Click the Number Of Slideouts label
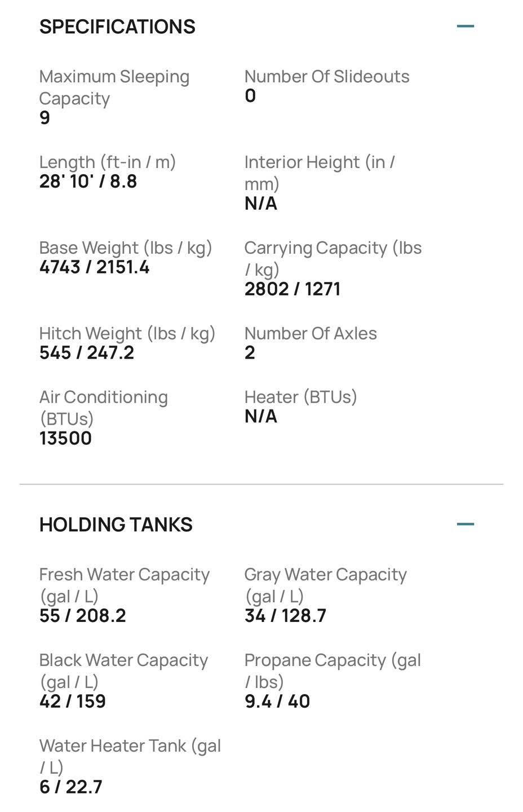The height and width of the screenshot is (812, 523). [327, 76]
